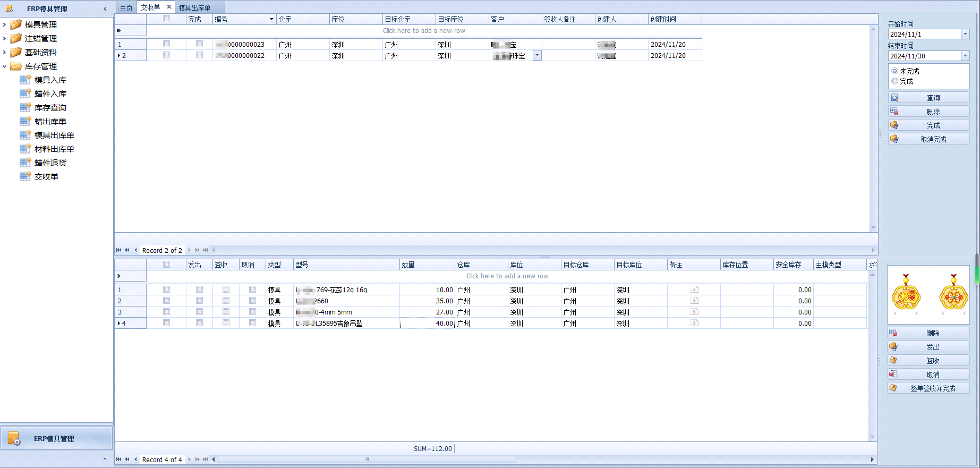Image resolution: width=980 pixels, height=468 pixels.
Task: Jump to first record in top grid navigator
Action: 119,250
